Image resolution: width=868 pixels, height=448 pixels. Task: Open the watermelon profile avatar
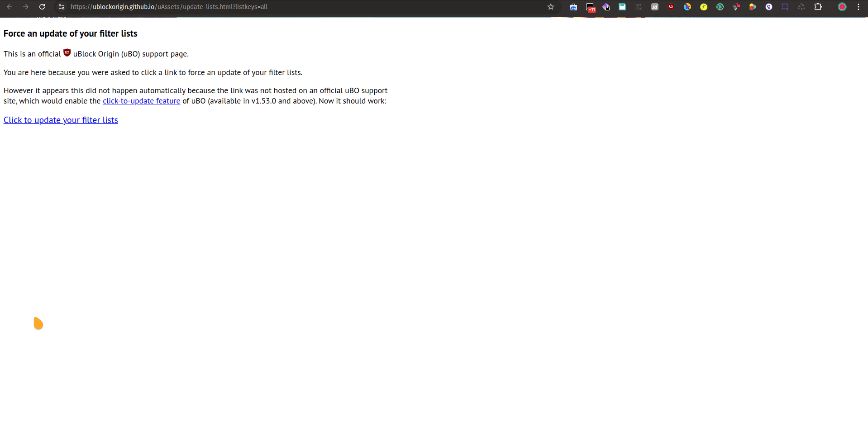(842, 7)
